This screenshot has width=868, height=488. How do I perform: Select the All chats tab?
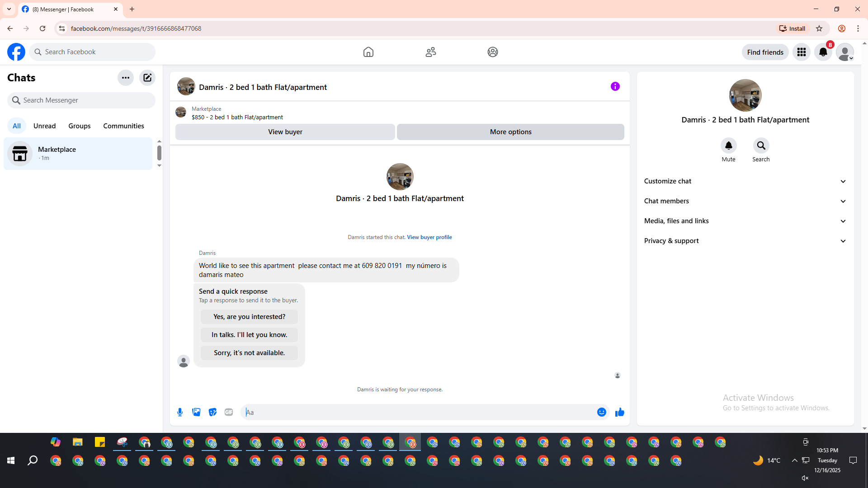[x=17, y=126]
